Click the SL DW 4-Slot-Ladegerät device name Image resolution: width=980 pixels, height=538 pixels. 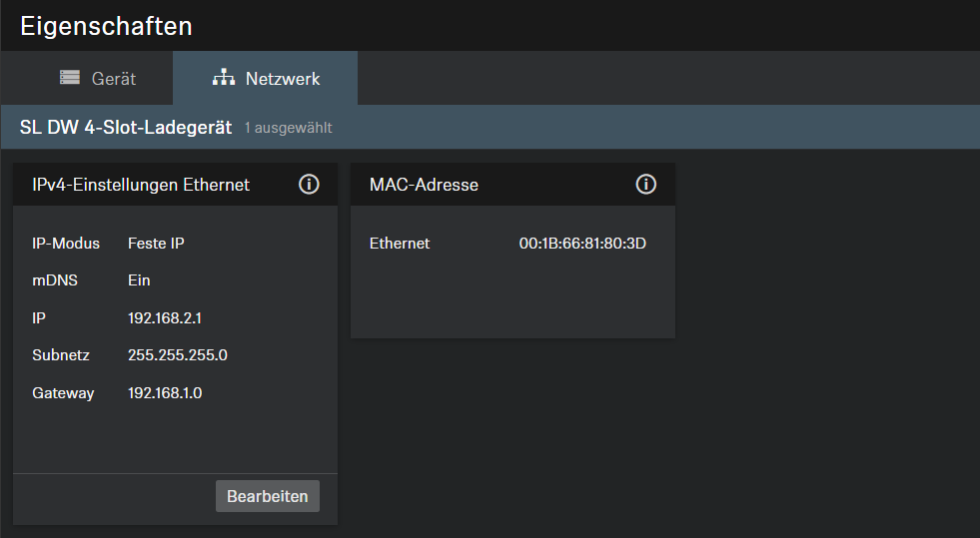point(126,128)
